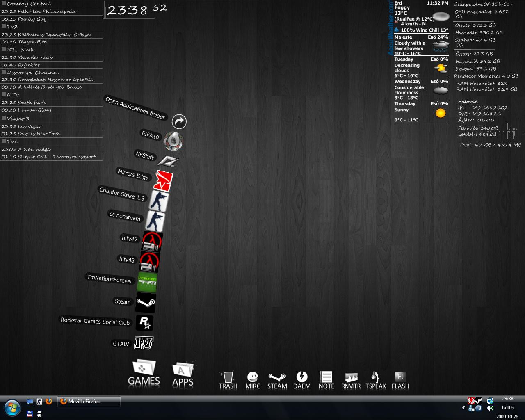Open the hltv47 icon
The width and height of the screenshot is (525, 420).
click(x=152, y=241)
